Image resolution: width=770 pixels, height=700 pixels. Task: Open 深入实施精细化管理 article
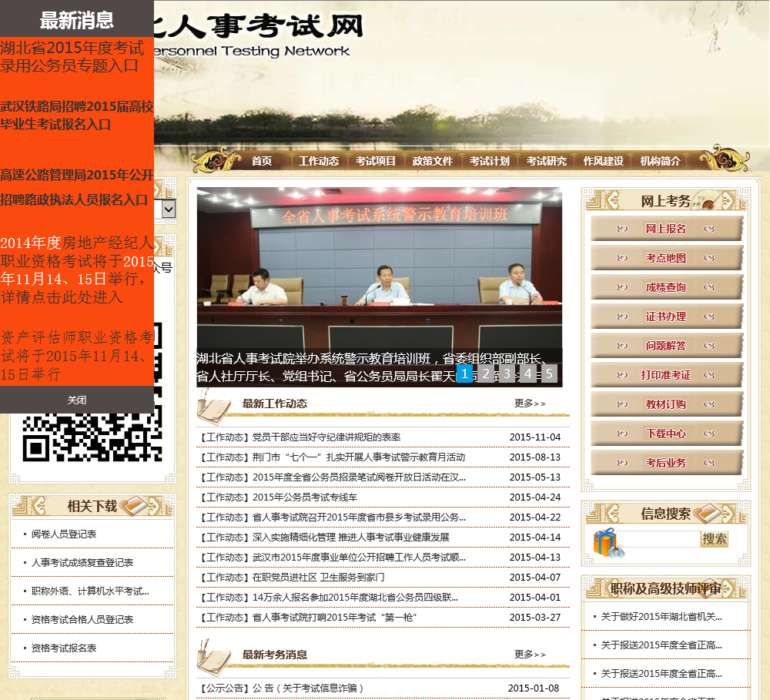click(x=351, y=538)
